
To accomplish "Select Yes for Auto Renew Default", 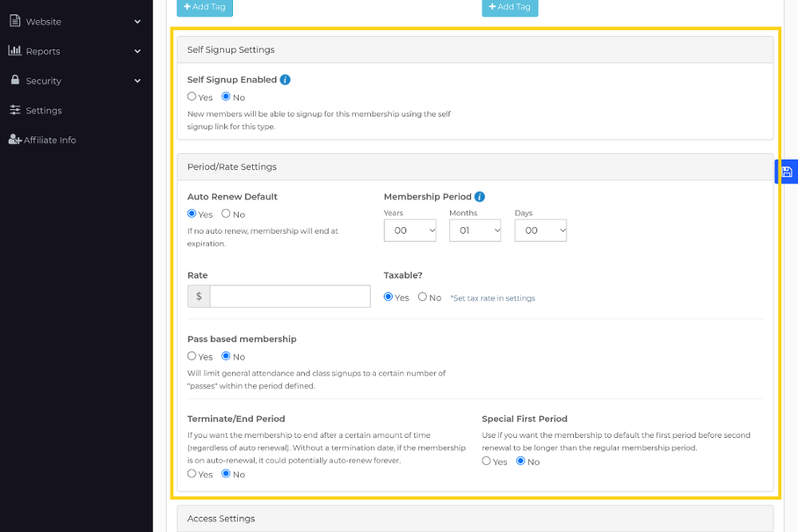I will coord(192,214).
